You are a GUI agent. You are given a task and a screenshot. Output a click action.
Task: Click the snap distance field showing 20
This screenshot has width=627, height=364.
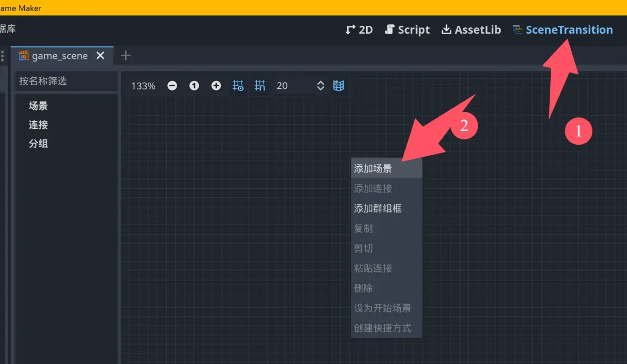(x=292, y=86)
